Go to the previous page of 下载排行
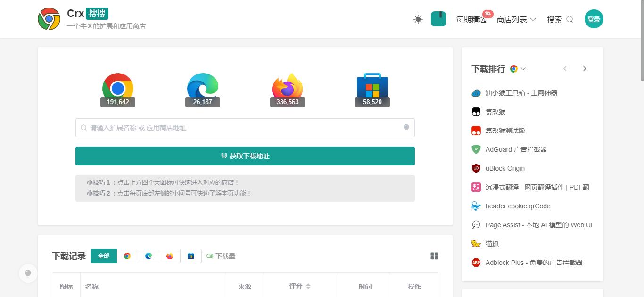This screenshot has width=644, height=297. click(565, 69)
